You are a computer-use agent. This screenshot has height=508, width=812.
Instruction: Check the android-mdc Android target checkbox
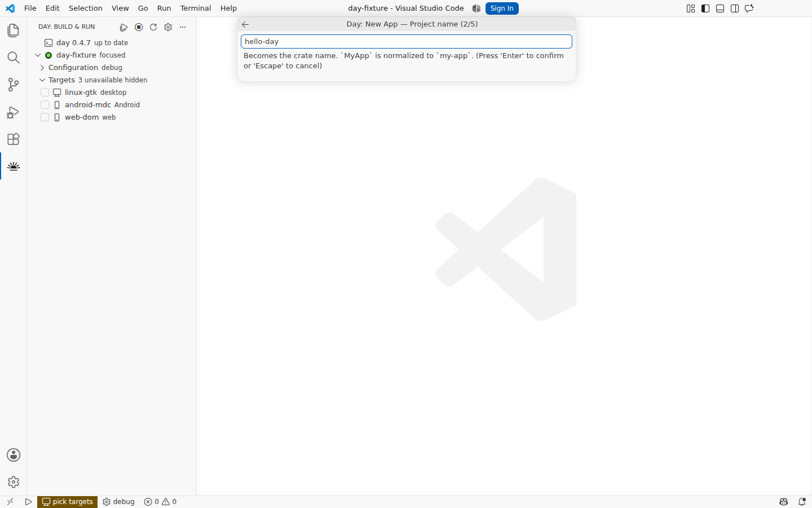pos(45,105)
